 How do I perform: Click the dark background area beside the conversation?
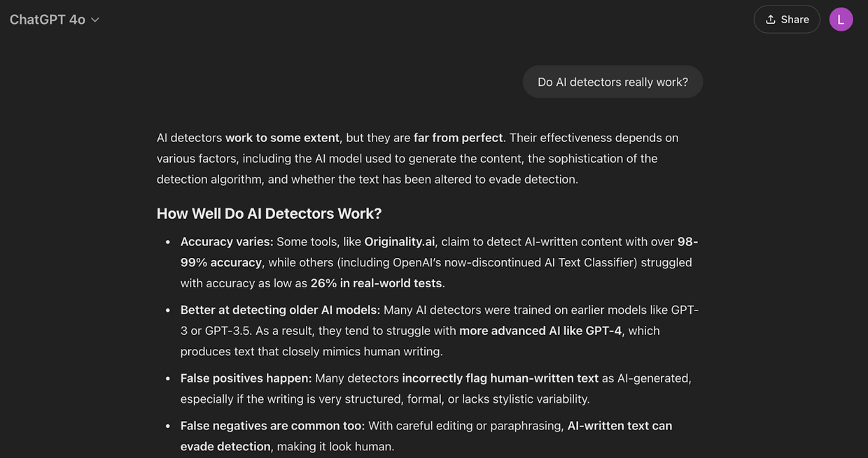pyautogui.click(x=70, y=280)
